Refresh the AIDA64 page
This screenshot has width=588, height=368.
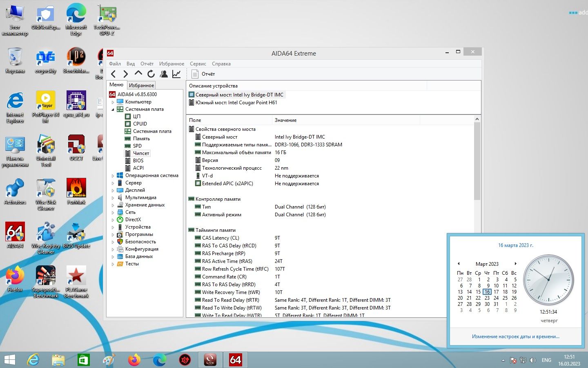point(151,74)
